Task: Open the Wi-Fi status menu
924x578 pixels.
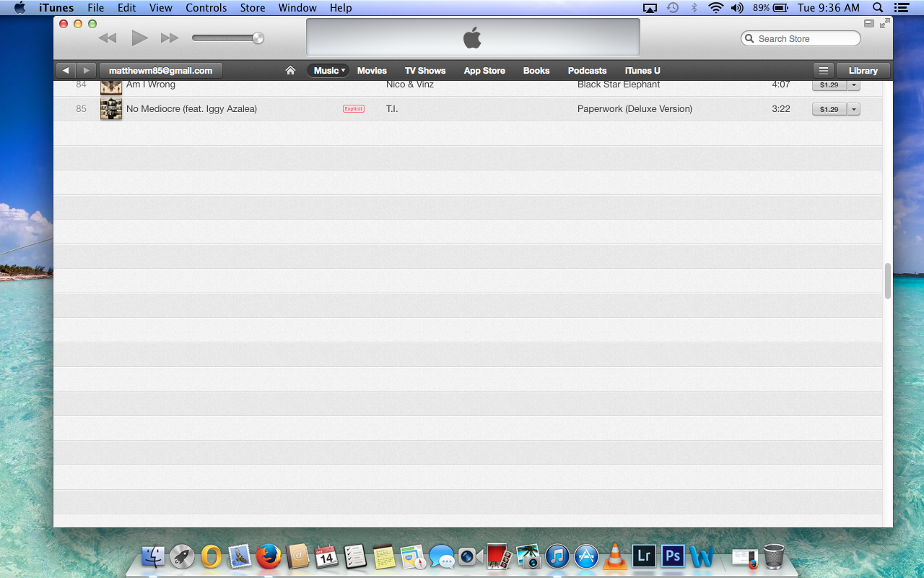Action: click(715, 8)
